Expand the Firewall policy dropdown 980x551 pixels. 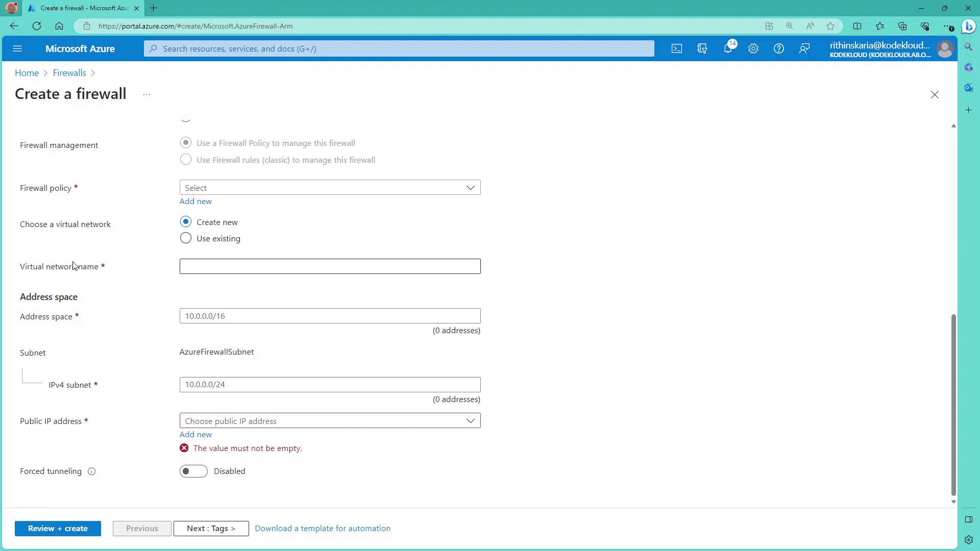pyautogui.click(x=330, y=188)
